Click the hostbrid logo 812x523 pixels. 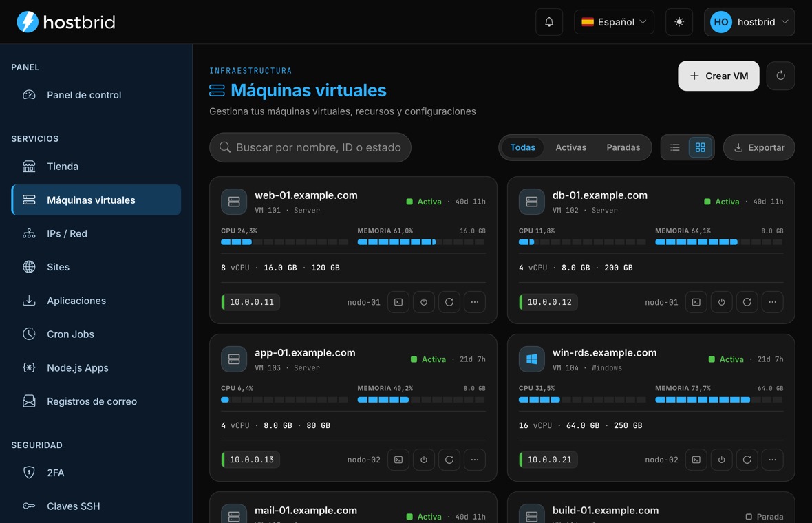tap(66, 22)
